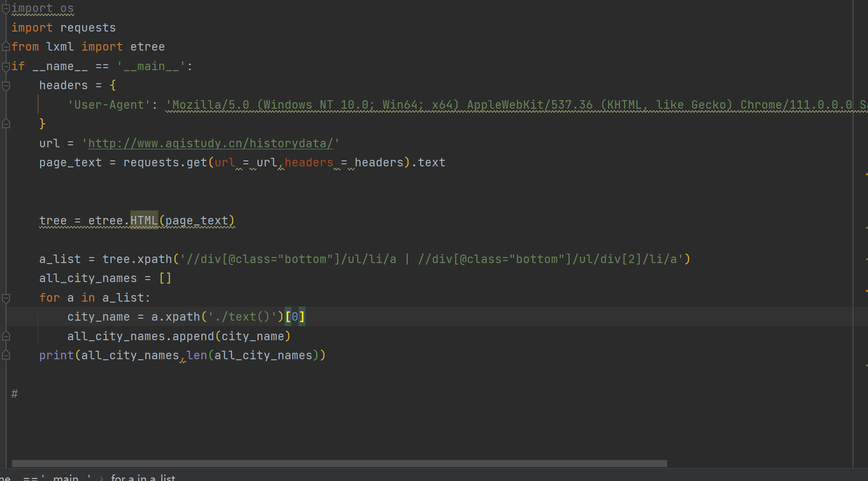Viewport: 868px width, 481px height.
Task: Click warning stripe mark beside a_list xpath line
Action: [866, 259]
